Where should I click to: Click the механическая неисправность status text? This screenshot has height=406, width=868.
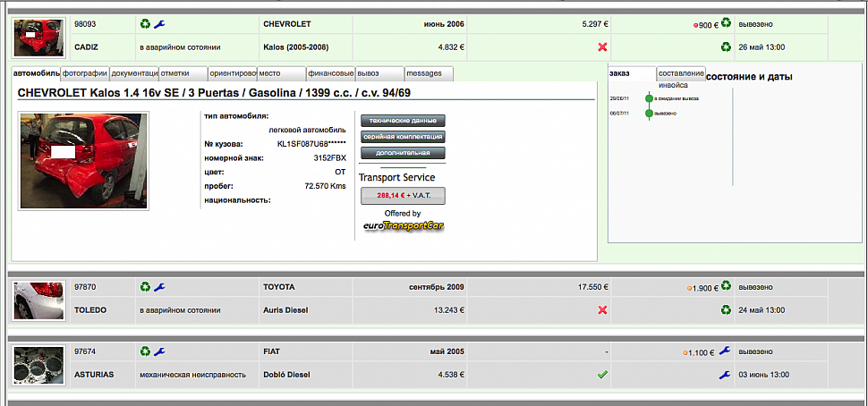point(192,375)
